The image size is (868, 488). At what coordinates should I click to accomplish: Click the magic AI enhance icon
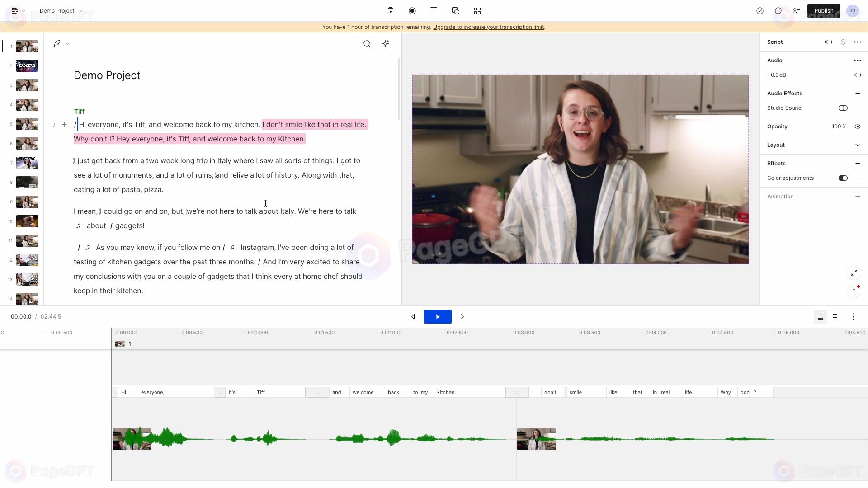click(386, 43)
